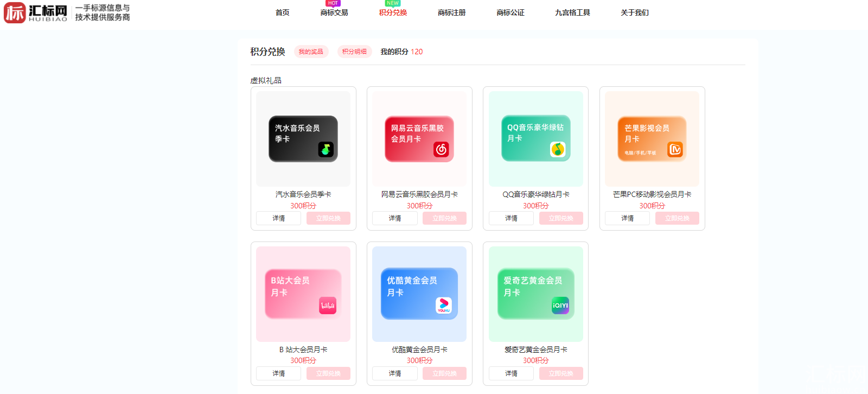
Task: Select the 积分兑换 navigation item
Action: coord(393,12)
